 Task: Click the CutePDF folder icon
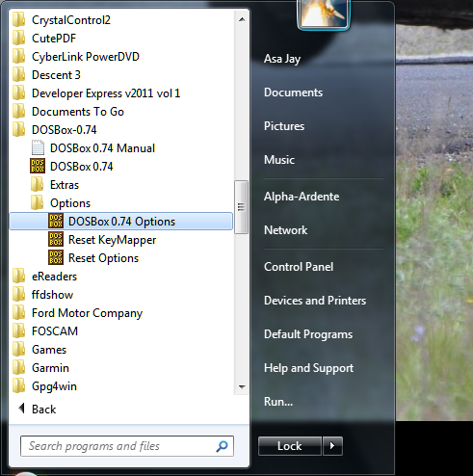[x=18, y=39]
